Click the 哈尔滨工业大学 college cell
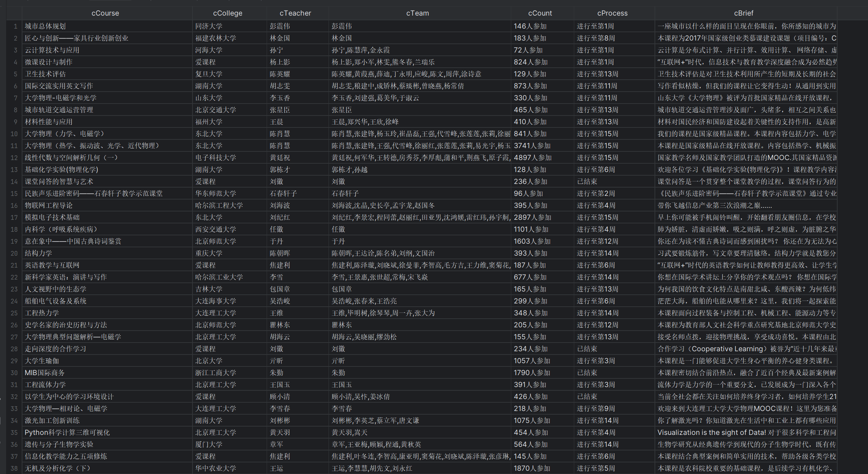This screenshot has height=474, width=868. point(219,277)
